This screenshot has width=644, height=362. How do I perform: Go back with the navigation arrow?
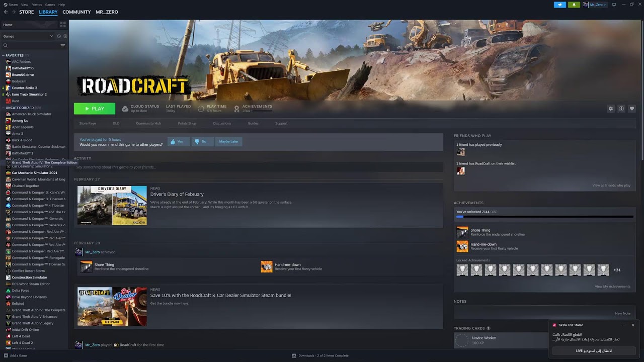tap(6, 12)
